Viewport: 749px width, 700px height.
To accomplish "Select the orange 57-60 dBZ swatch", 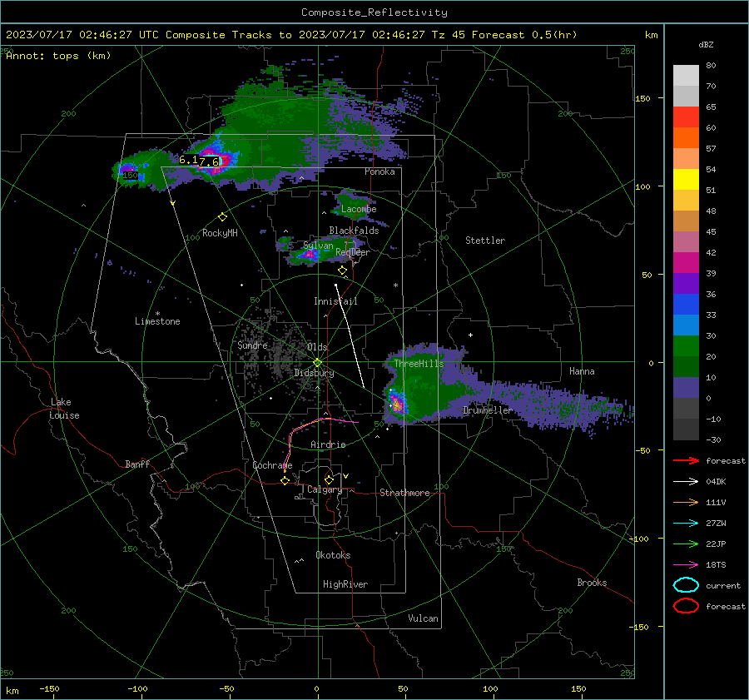I will (686, 138).
